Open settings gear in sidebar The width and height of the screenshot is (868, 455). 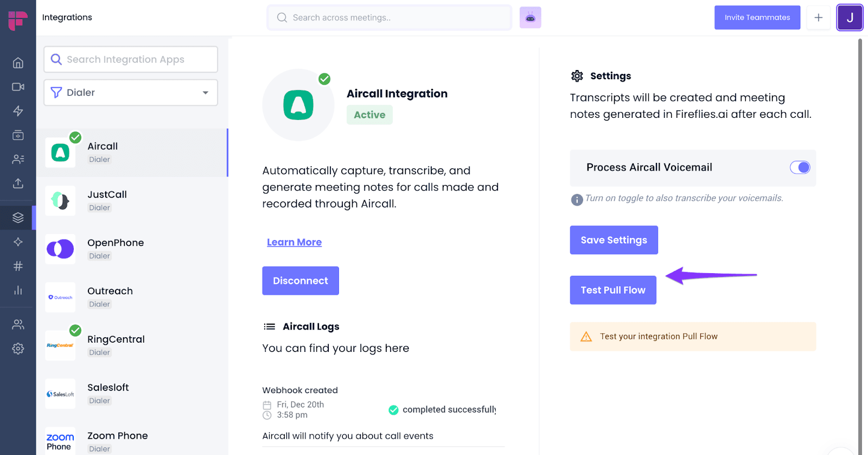18,349
